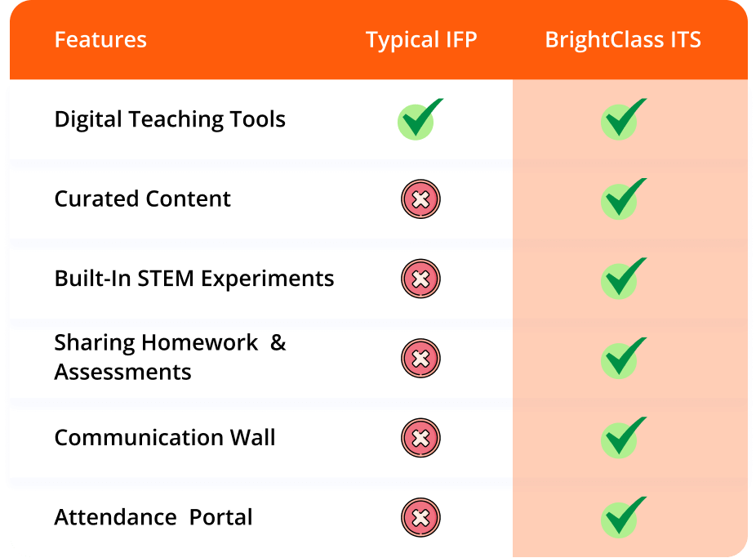This screenshot has height=558, width=756.
Task: Click red cross for Attendance Portal
Action: coord(420,517)
